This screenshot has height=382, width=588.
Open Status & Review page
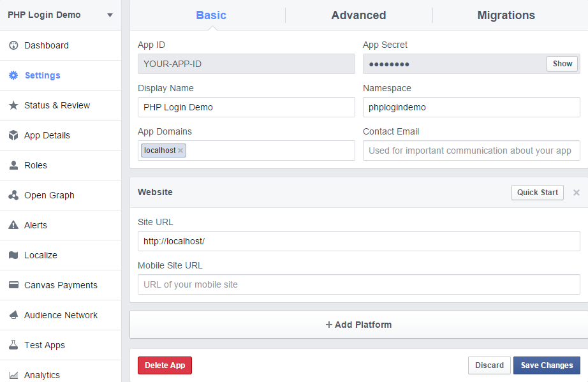click(x=61, y=105)
